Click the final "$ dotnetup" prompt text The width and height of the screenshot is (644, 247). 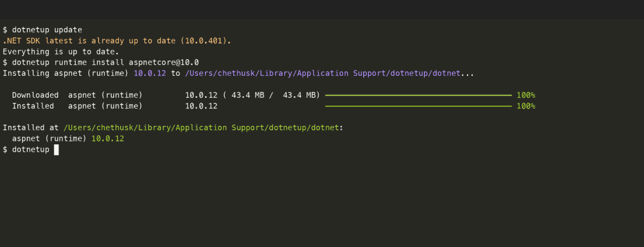coord(26,150)
